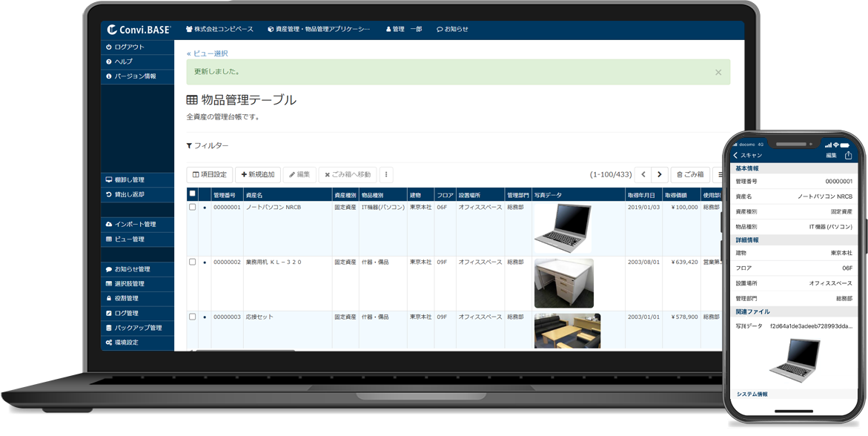Open the 資産管理・物品管理アプリケーション selector

(319, 30)
